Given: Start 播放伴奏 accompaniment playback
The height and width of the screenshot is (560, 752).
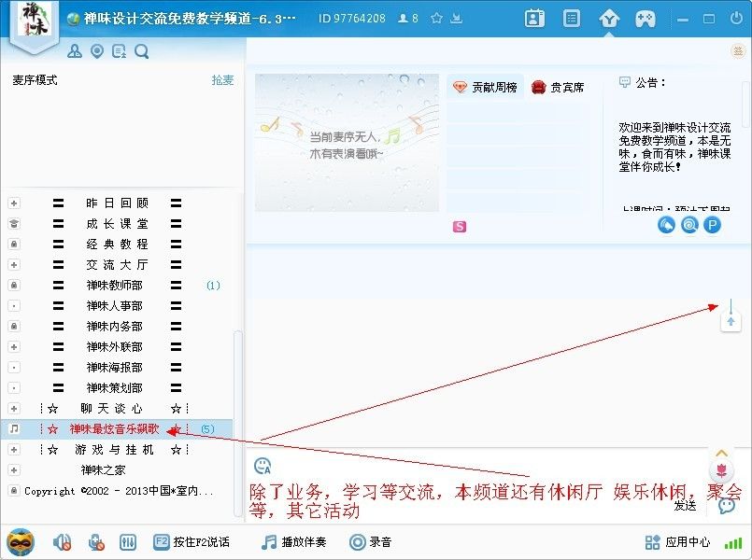Looking at the screenshot, I should (294, 542).
